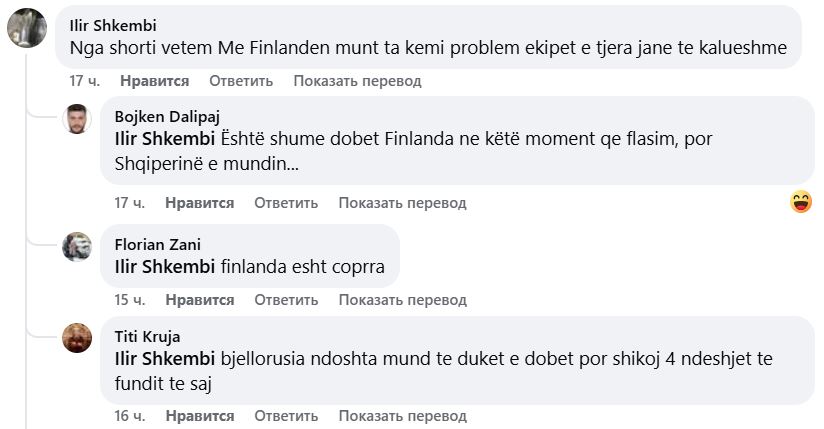This screenshot has width=824, height=429.
Task: Reply to Titi Kruja's comment
Action: (286, 416)
